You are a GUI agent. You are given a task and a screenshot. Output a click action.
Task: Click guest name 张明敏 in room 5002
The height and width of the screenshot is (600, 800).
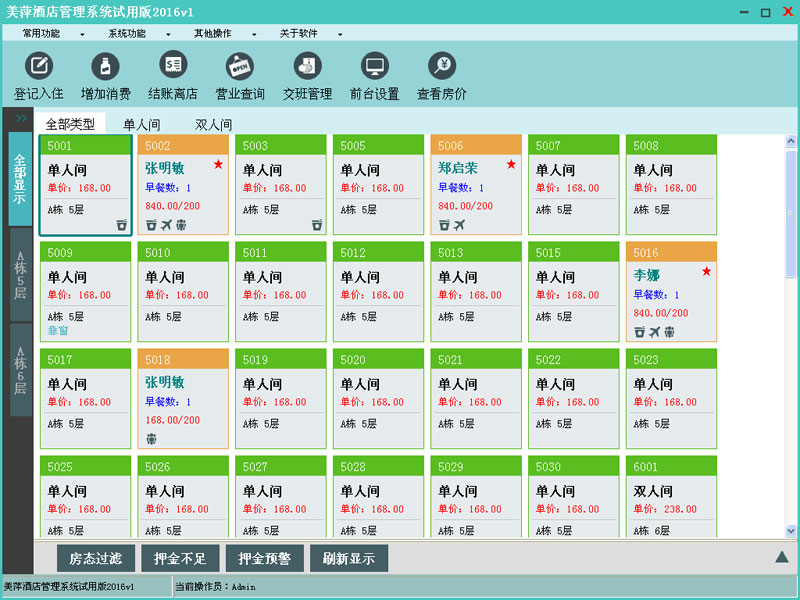coord(165,168)
